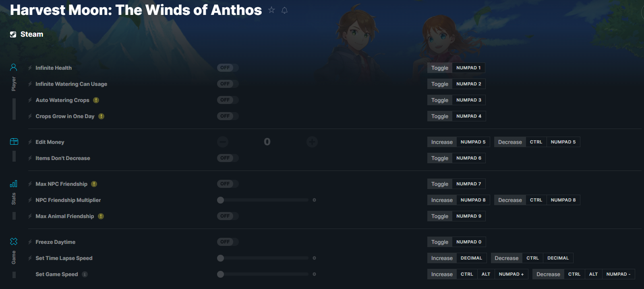
Task: Decrease Edit Money with minus button
Action: point(223,141)
